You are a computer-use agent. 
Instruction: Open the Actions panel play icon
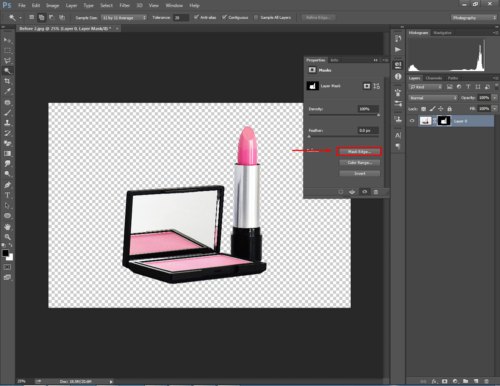tap(398, 50)
